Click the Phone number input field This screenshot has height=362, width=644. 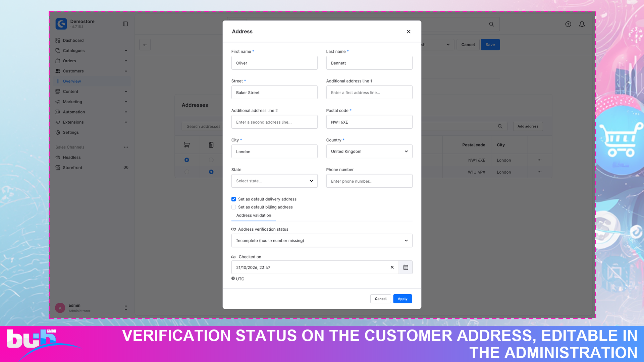(x=369, y=181)
